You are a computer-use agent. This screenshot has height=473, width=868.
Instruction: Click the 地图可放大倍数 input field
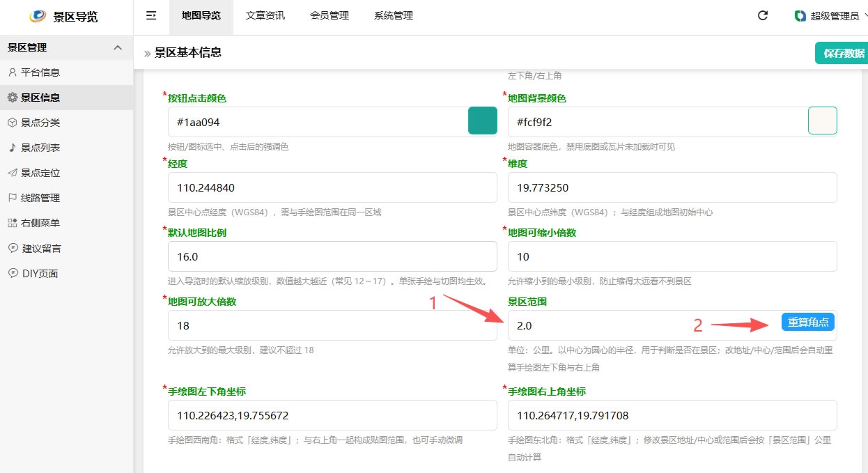[332, 325]
